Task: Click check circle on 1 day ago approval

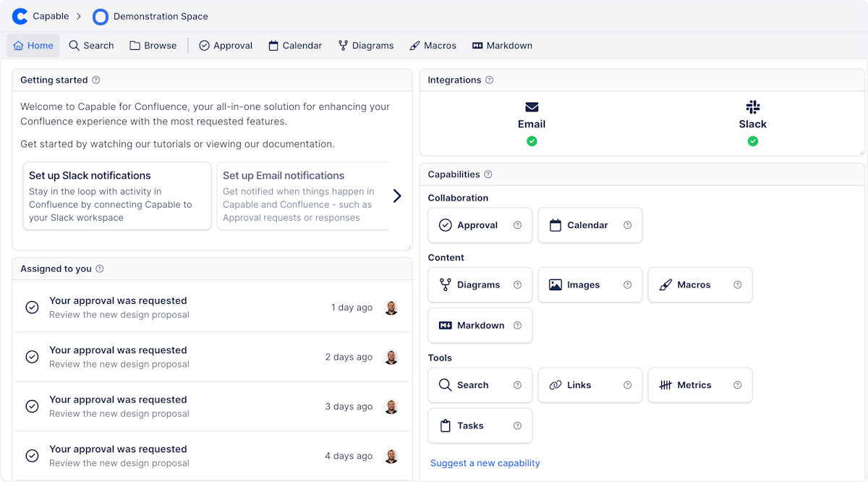Action: [32, 308]
